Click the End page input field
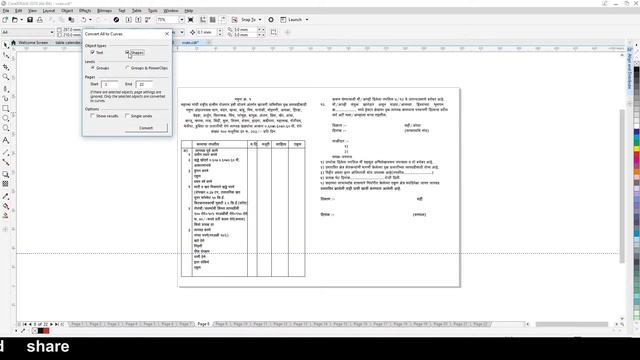 [144, 84]
